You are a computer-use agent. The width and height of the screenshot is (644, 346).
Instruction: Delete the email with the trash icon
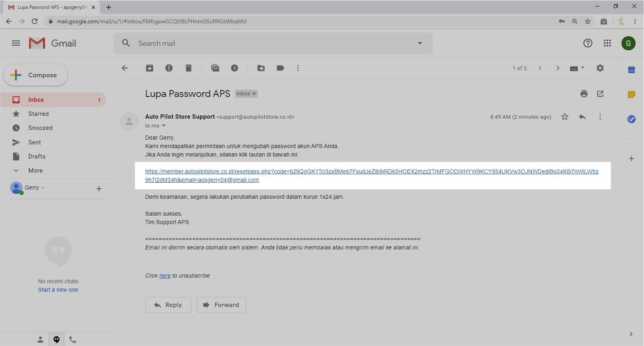tap(189, 68)
